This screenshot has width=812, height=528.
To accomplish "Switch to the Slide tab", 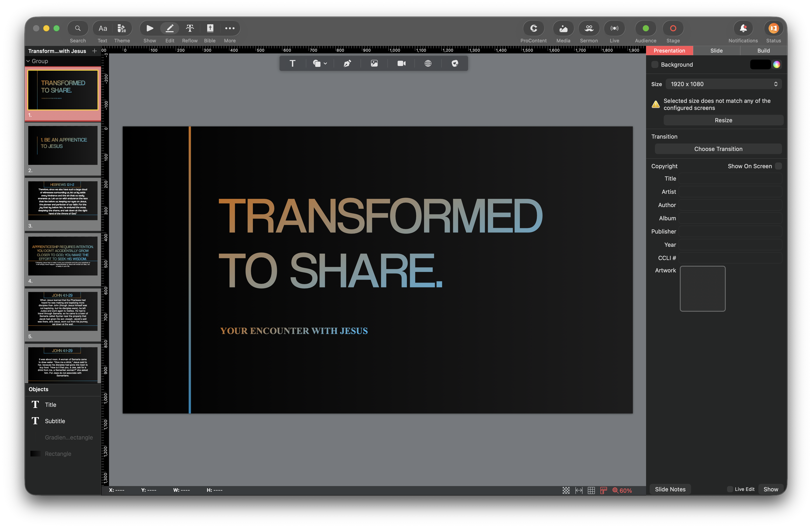I will click(716, 51).
